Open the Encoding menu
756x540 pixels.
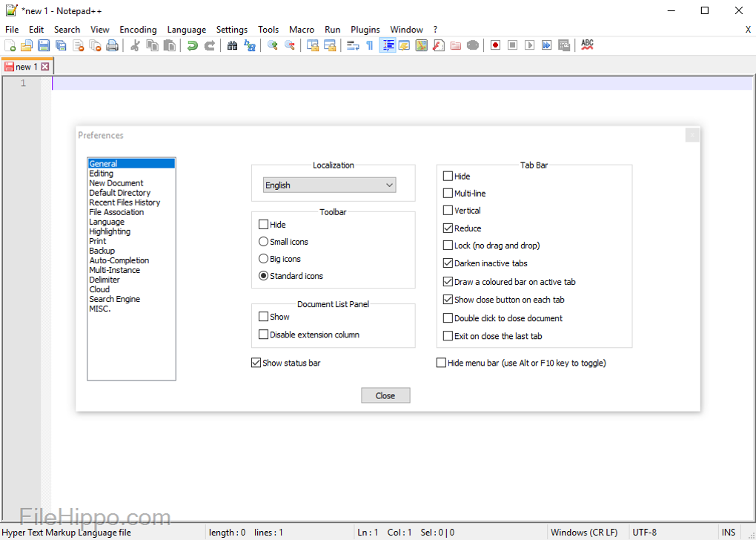[x=138, y=30]
